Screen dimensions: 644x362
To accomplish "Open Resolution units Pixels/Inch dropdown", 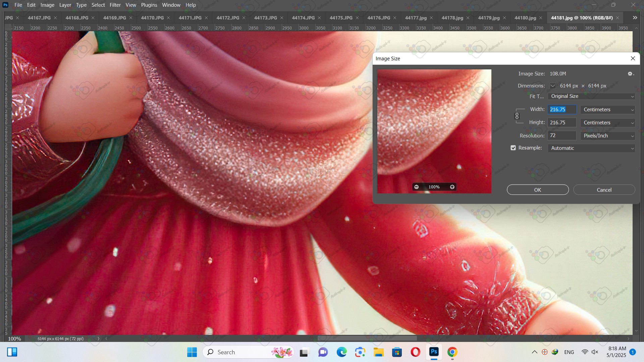I will click(608, 136).
